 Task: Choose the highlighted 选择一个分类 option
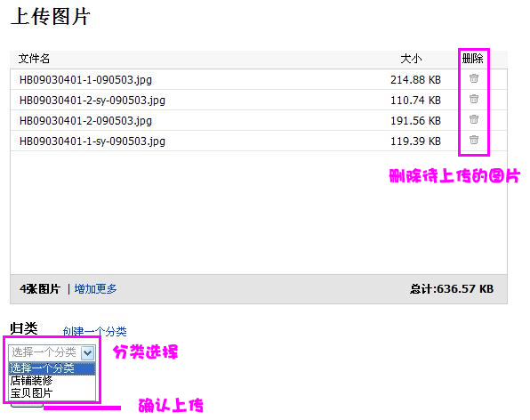(52, 367)
